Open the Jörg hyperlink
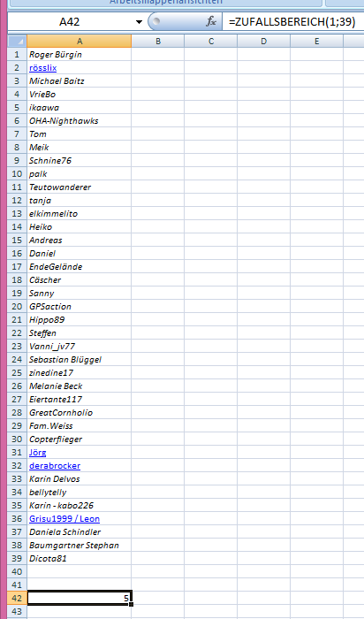 37,453
